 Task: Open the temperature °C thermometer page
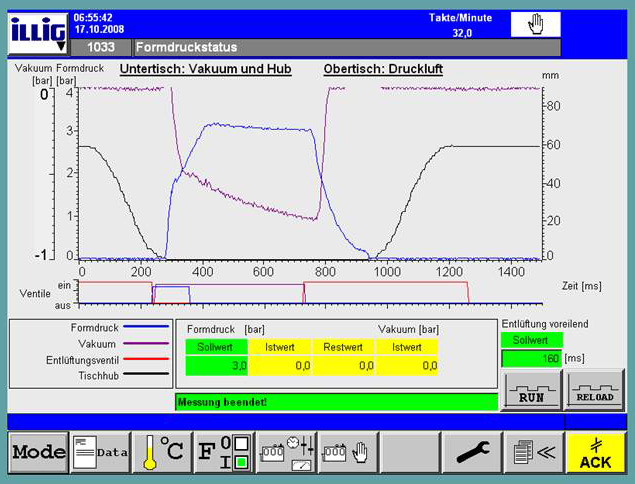tap(163, 452)
